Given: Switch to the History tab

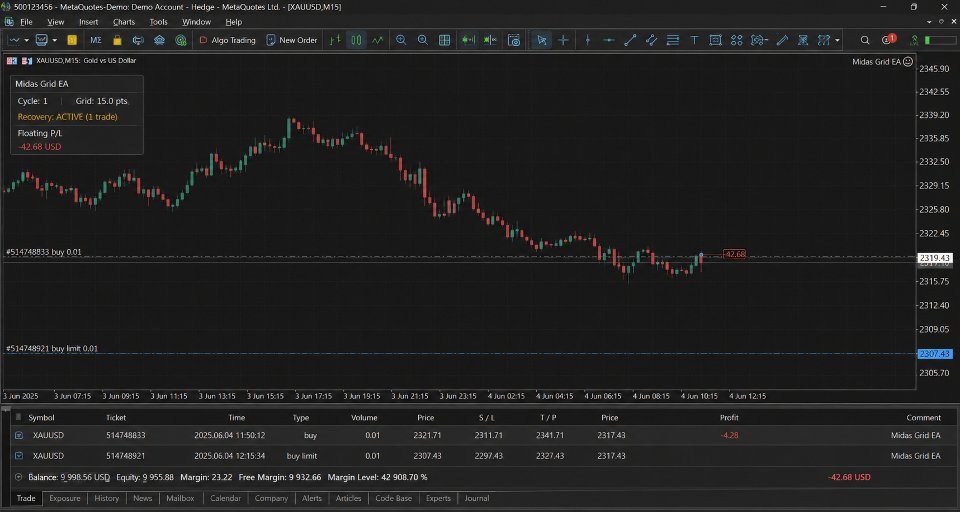Looking at the screenshot, I should click(x=107, y=499).
